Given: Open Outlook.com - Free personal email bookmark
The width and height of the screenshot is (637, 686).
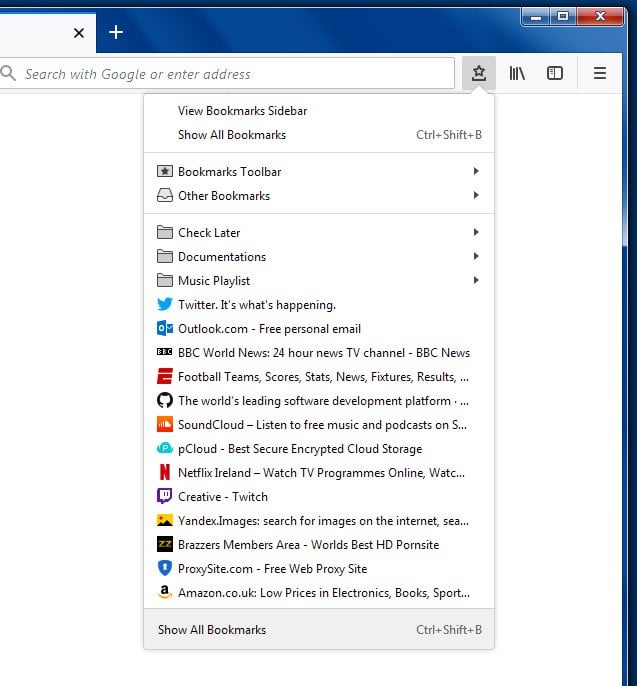Looking at the screenshot, I should pos(319,329).
